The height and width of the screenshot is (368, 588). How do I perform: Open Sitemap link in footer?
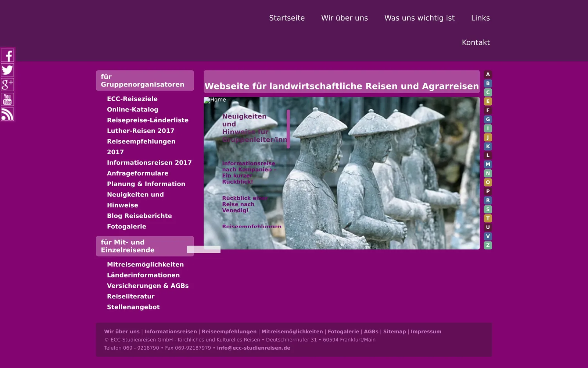[395, 332]
